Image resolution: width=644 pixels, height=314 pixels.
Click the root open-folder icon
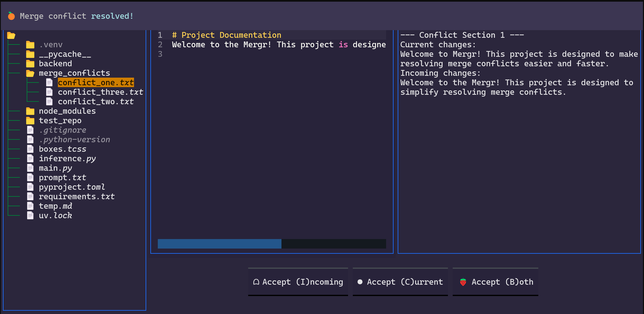(11, 36)
